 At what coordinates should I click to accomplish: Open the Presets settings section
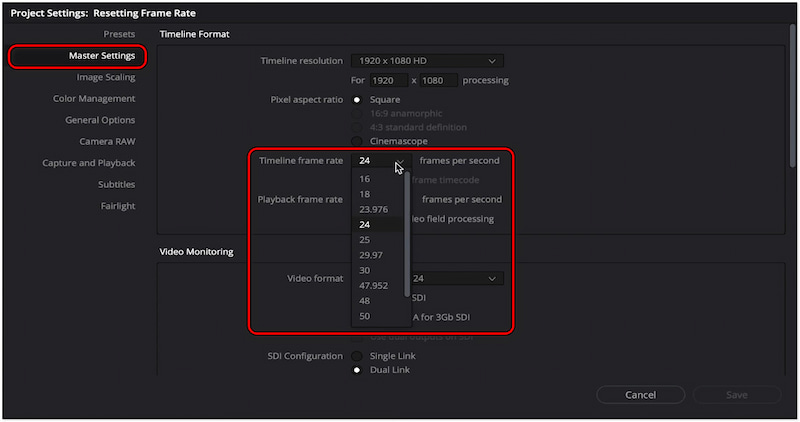(119, 34)
